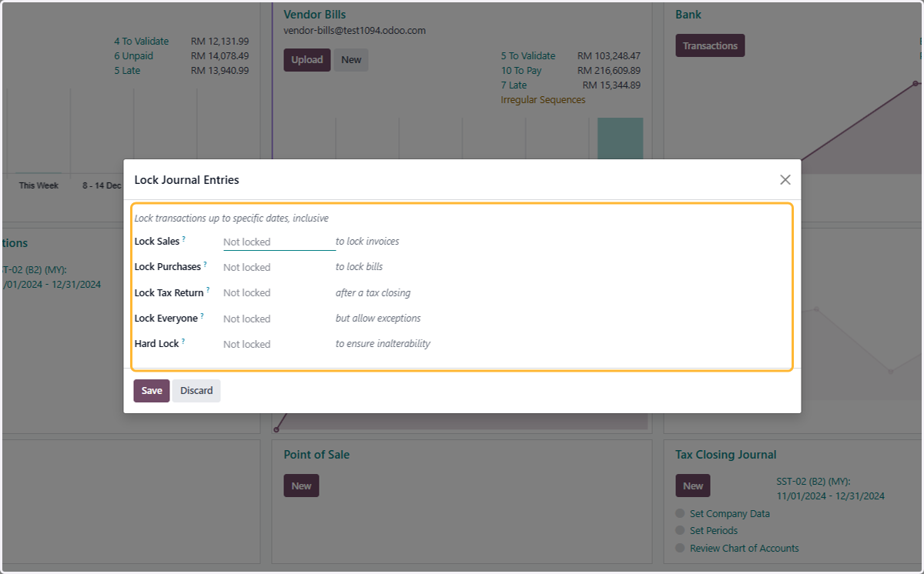The width and height of the screenshot is (924, 574).
Task: Open Review Chart of Accounts step
Action: [745, 549]
